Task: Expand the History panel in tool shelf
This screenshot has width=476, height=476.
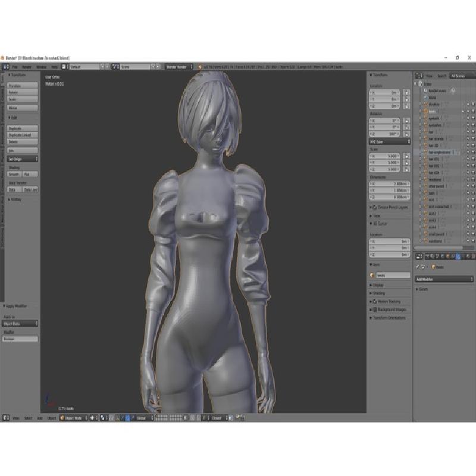Action: click(15, 199)
